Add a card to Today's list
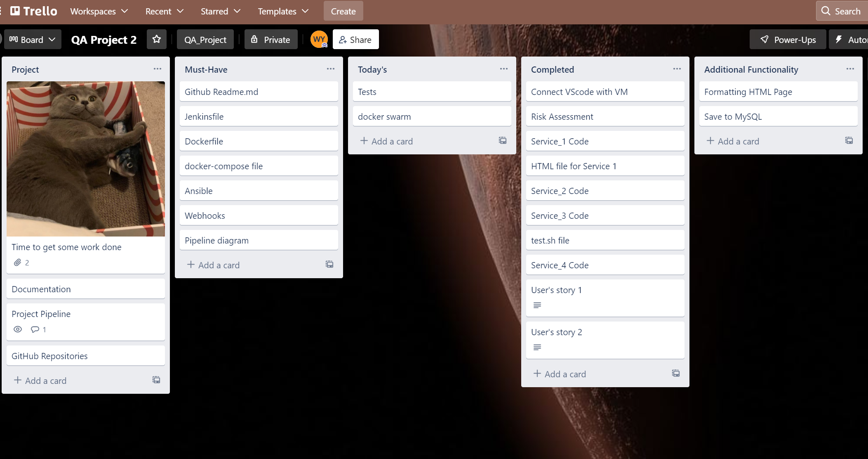This screenshot has width=868, height=459. 386,141
